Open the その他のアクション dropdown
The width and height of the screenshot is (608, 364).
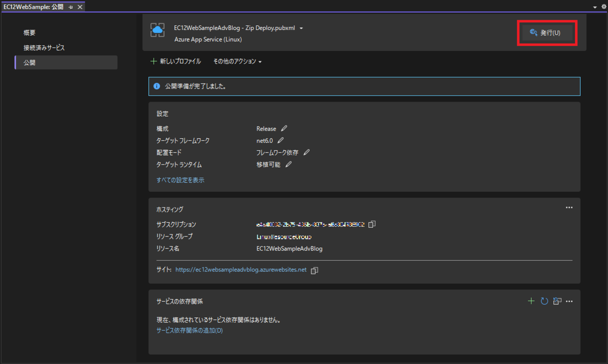pos(237,61)
